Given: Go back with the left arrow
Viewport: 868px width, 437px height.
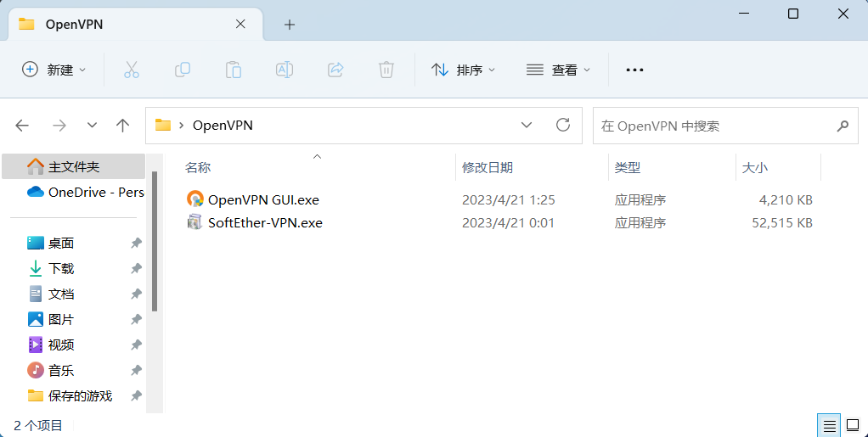Looking at the screenshot, I should 22,126.
